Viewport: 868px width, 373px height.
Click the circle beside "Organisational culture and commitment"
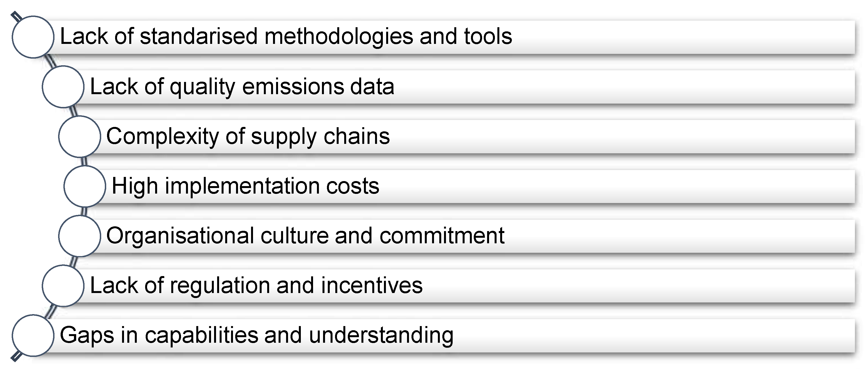pos(80,236)
